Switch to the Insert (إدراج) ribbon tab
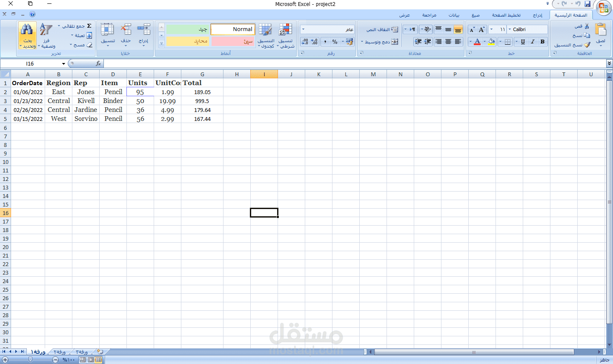Screen dimensions: 613x364 click(x=538, y=15)
